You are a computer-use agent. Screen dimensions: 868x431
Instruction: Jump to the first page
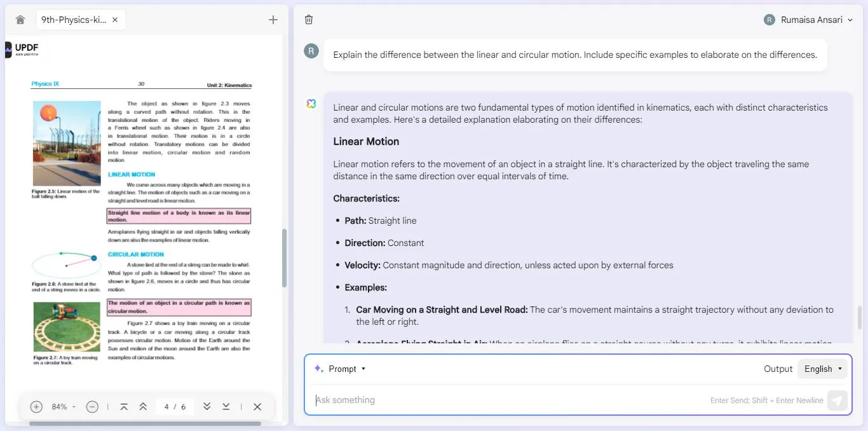tap(124, 407)
